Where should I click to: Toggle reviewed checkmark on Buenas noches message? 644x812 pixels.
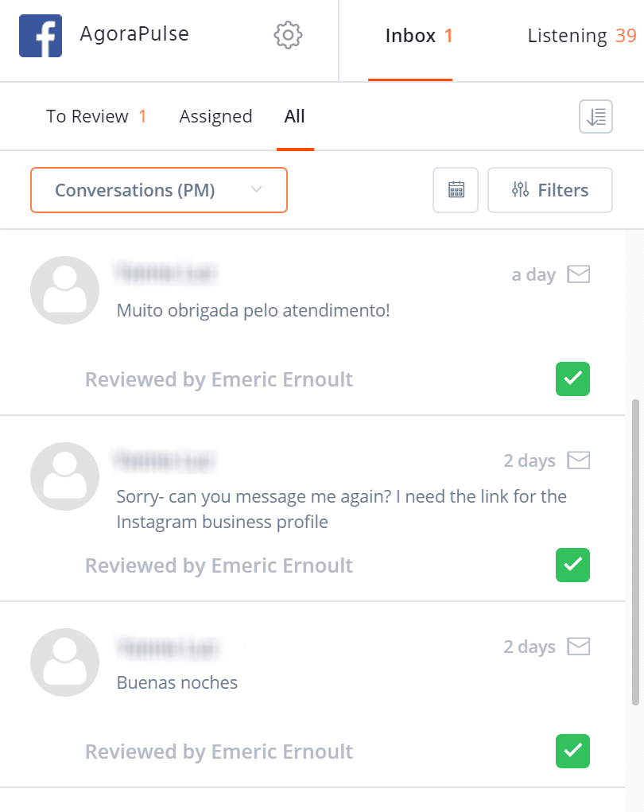click(x=572, y=752)
